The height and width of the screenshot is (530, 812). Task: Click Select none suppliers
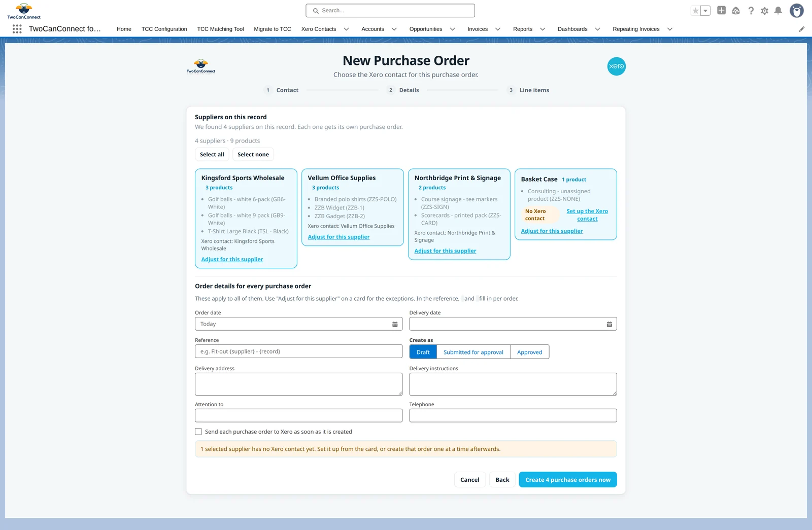pos(253,155)
